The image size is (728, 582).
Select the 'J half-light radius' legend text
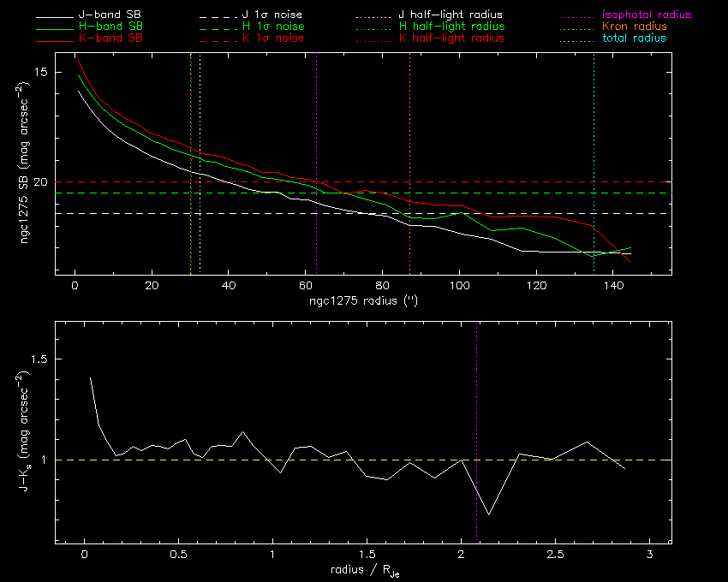[451, 15]
